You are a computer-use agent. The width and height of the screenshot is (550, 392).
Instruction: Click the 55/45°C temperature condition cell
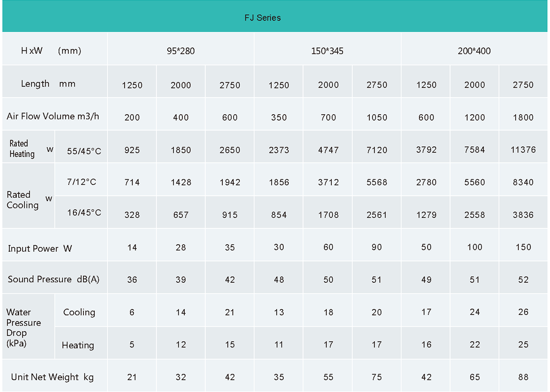tap(84, 151)
